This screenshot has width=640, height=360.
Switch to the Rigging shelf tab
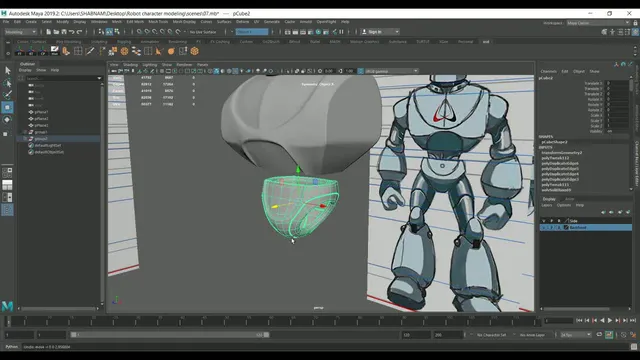point(124,42)
